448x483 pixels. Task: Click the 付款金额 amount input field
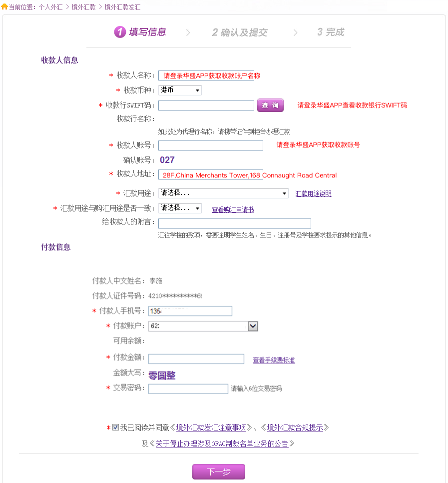pos(196,358)
